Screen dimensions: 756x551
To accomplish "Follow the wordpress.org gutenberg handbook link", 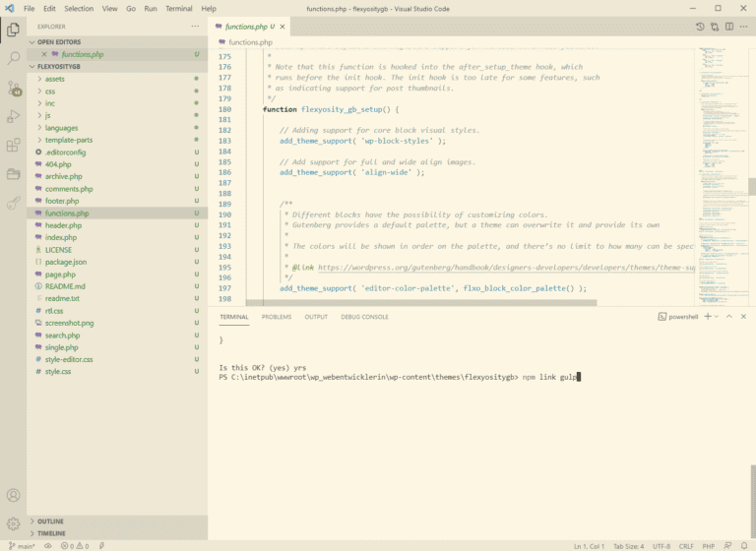I will point(506,268).
